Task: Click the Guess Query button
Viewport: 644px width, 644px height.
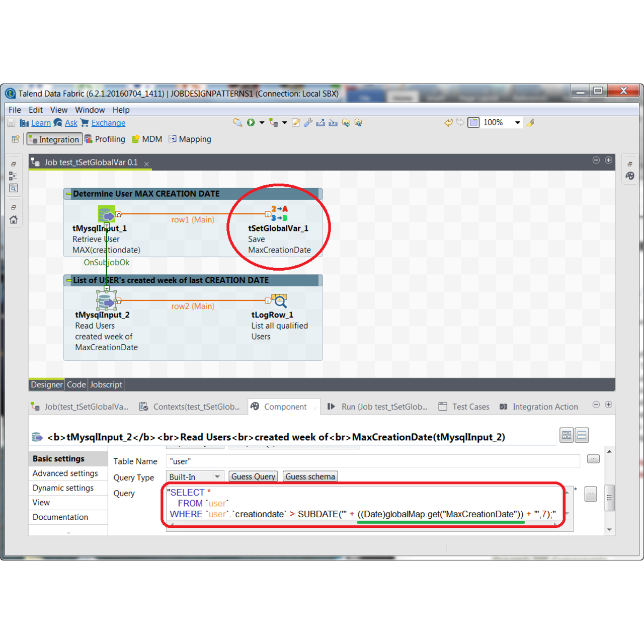Action: tap(253, 476)
